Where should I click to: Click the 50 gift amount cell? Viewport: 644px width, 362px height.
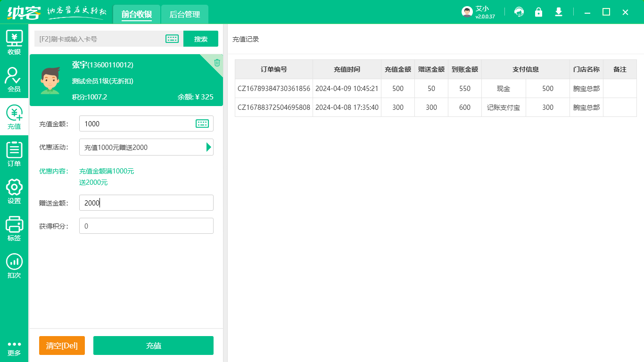[431, 88]
